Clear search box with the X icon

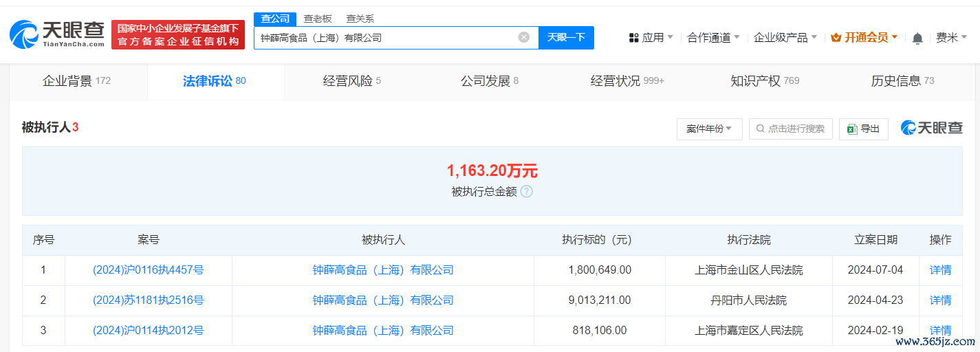524,37
